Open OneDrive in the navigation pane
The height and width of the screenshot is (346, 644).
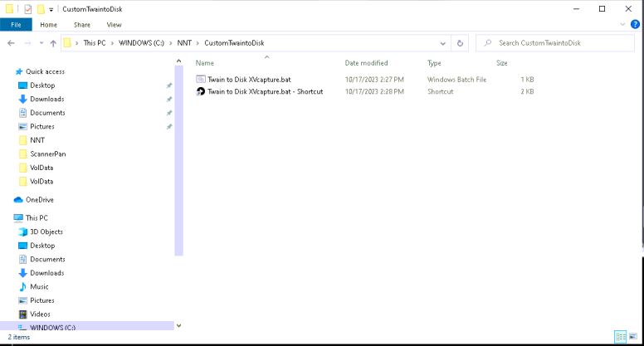pyautogui.click(x=40, y=200)
